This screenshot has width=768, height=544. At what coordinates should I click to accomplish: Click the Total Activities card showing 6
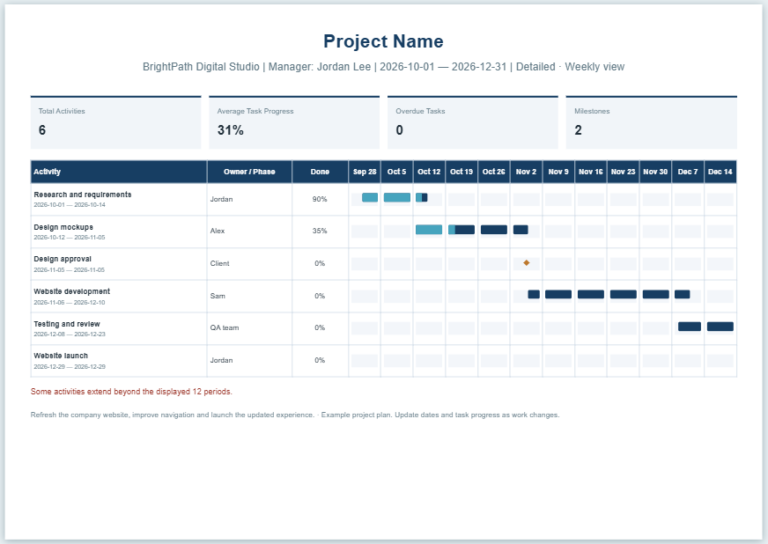(116, 122)
